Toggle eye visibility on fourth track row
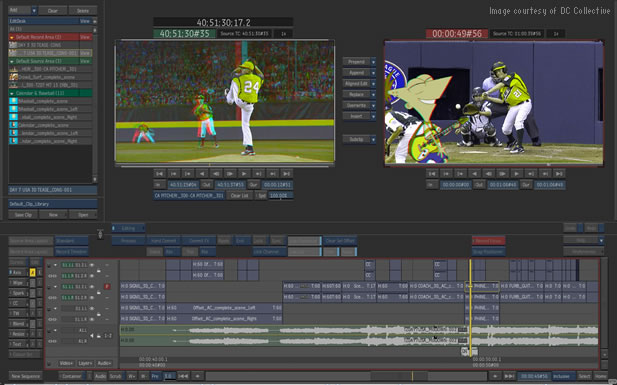This screenshot has height=385, width=617. [x=92, y=298]
